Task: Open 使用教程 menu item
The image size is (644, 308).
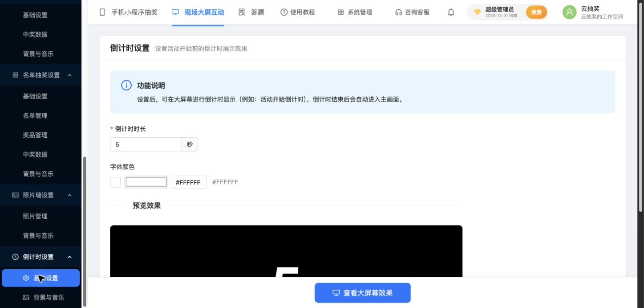Action: coord(297,12)
